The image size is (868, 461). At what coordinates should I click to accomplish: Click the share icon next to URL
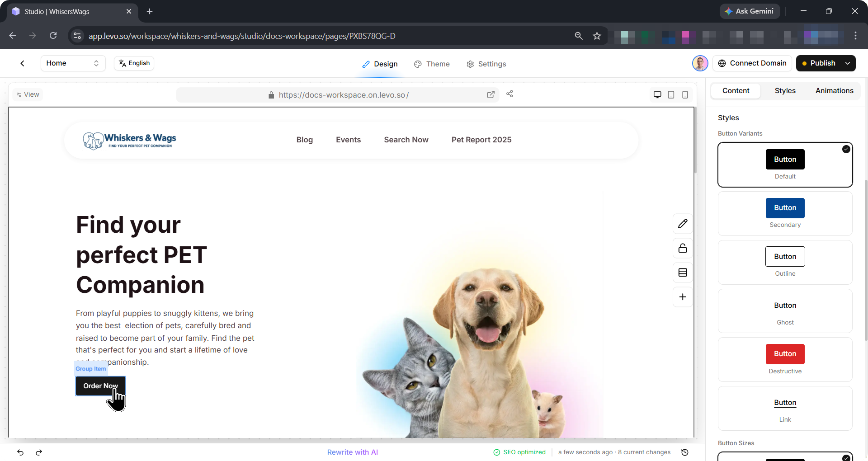tap(509, 94)
